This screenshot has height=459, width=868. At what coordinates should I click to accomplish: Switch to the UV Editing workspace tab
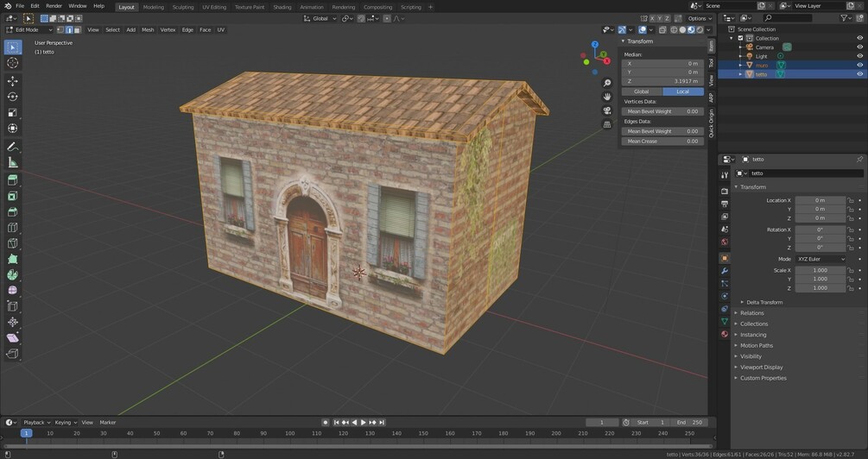[x=213, y=7]
